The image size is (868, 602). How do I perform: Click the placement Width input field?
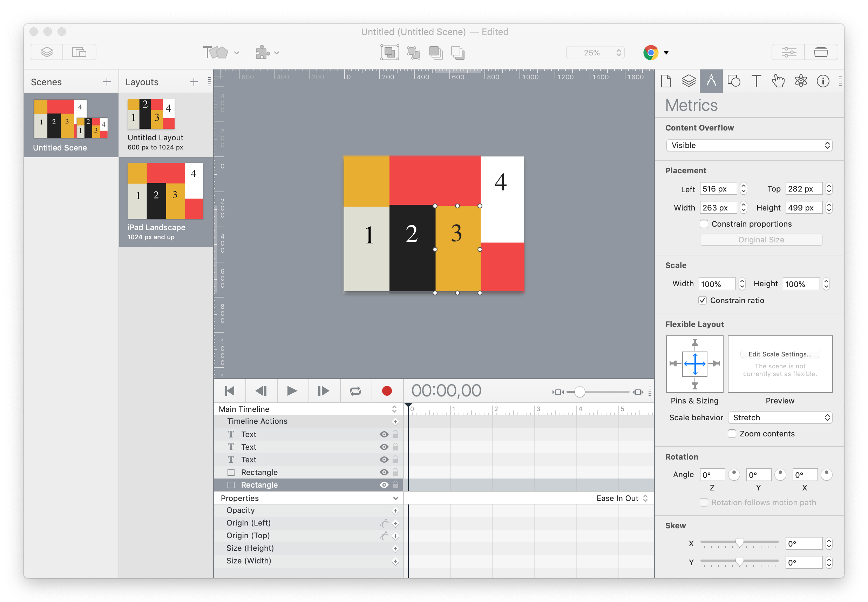pos(718,208)
